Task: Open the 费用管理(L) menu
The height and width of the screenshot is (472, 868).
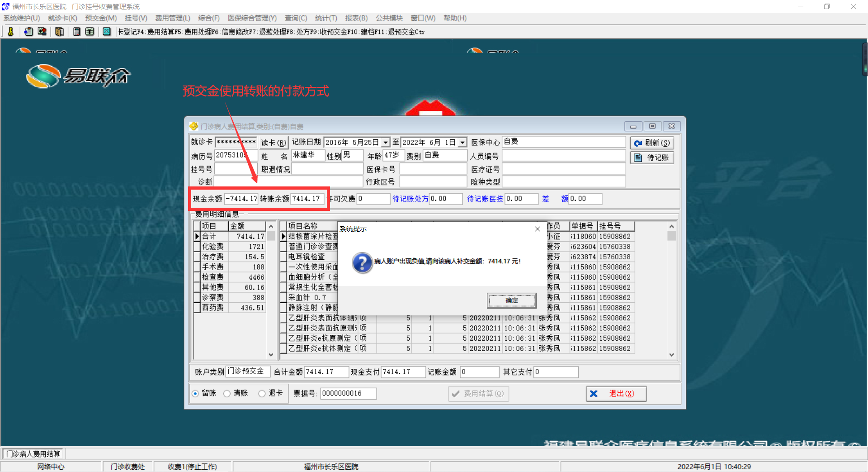Action: [173, 18]
